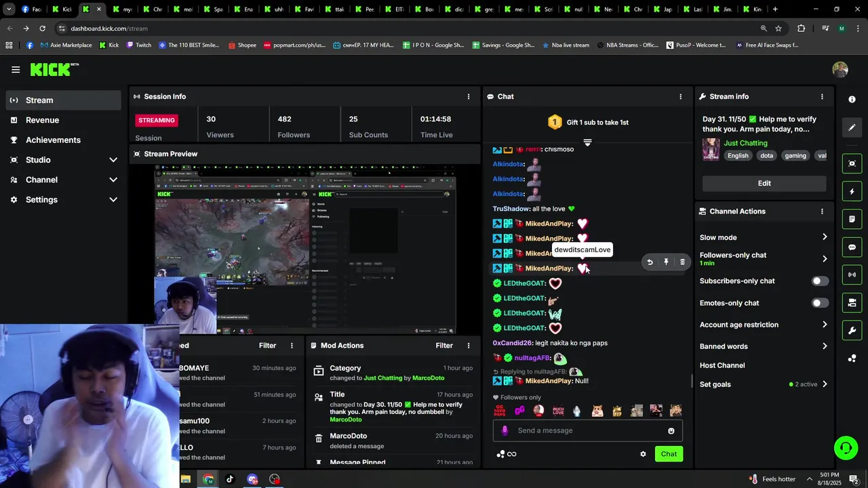Image resolution: width=868 pixels, height=488 pixels.
Task: Open the emoji picker in message box
Action: (671, 430)
